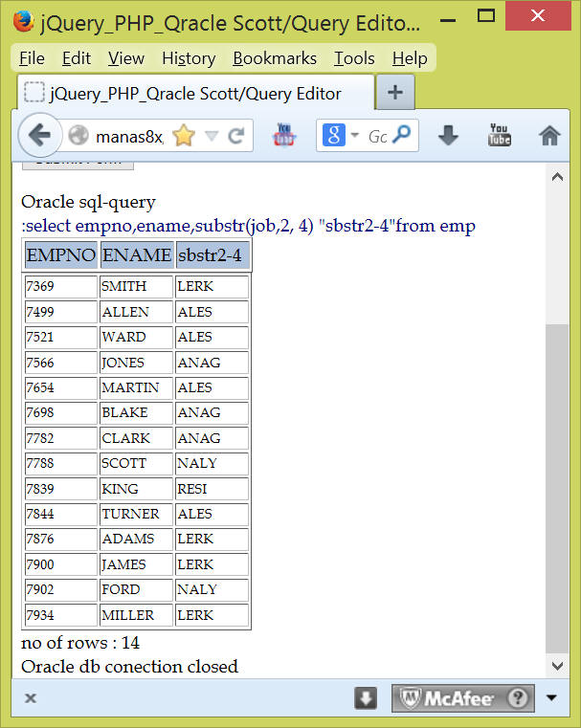Viewport: 581px width, 728px height.
Task: Click the sbstr2-4 column header
Action: coord(212,254)
